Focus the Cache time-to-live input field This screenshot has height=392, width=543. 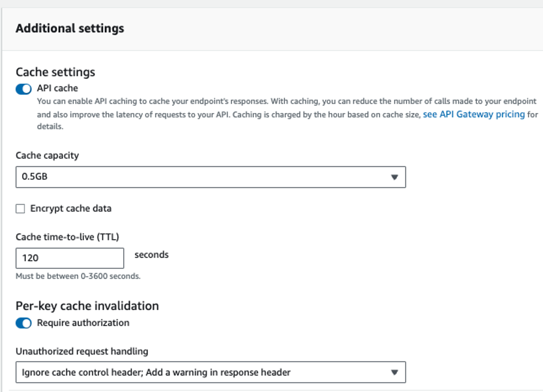70,258
